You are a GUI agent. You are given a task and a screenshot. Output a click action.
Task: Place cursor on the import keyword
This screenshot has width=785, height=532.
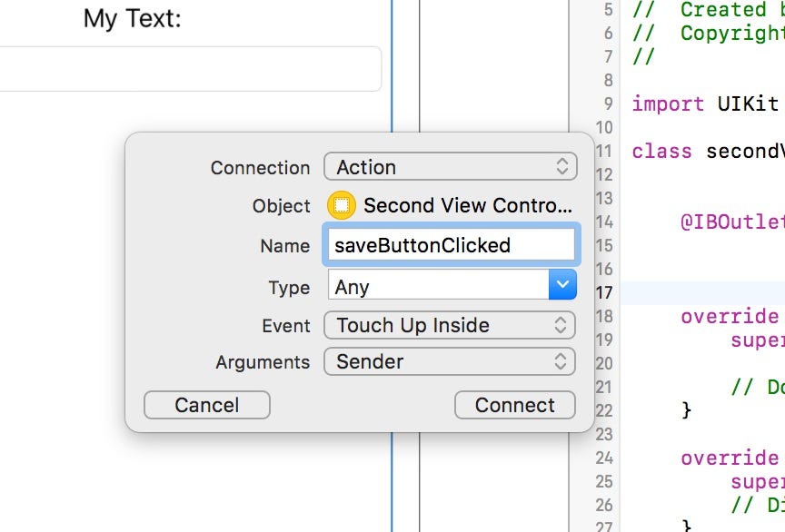668,104
